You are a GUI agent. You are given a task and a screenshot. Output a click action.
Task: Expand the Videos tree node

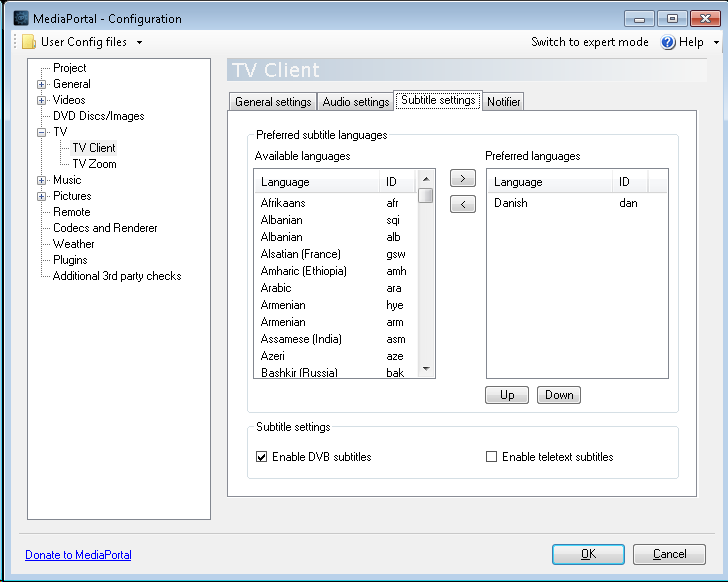(x=41, y=100)
